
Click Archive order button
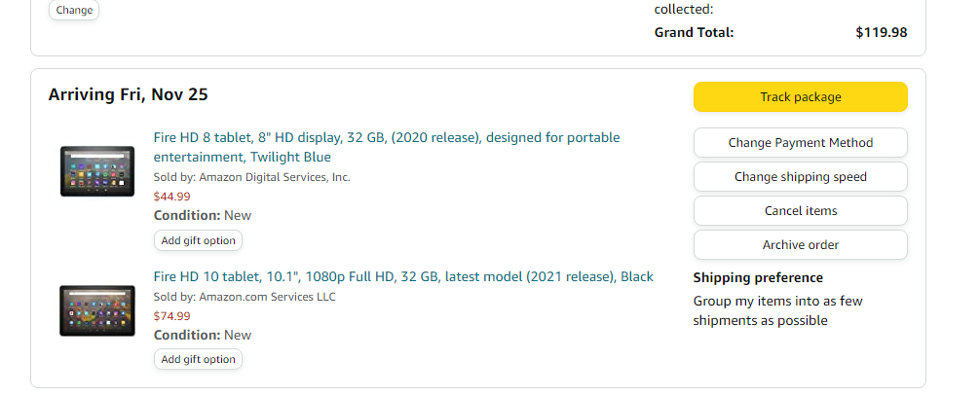coord(800,245)
